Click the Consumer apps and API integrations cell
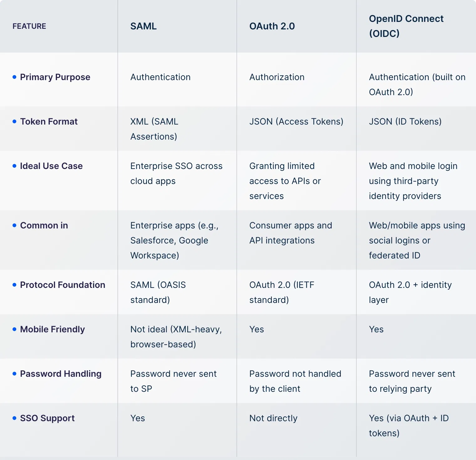The height and width of the screenshot is (460, 476). [x=290, y=233]
